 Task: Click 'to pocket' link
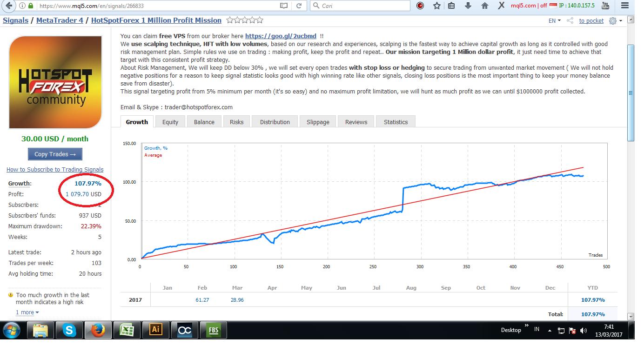(591, 20)
